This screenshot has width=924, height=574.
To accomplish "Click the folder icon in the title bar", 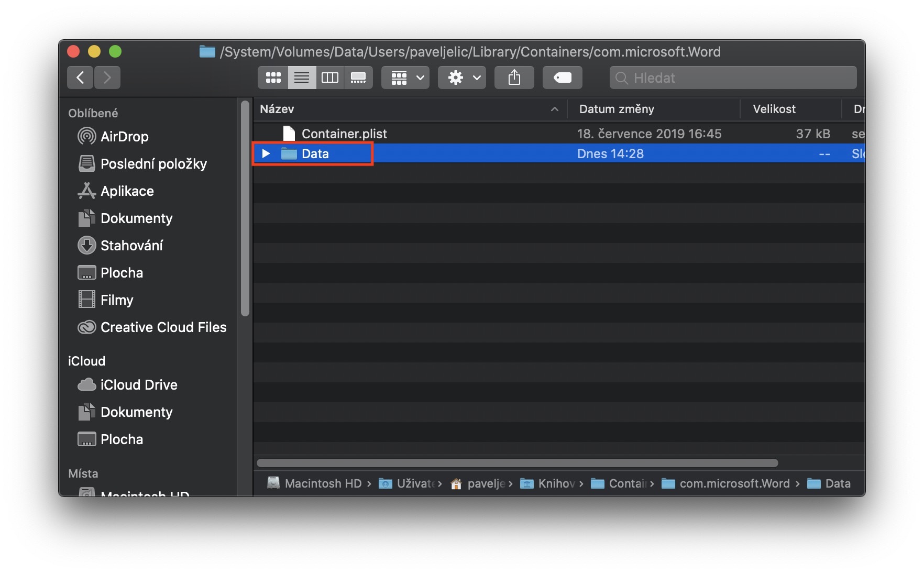I will [207, 51].
